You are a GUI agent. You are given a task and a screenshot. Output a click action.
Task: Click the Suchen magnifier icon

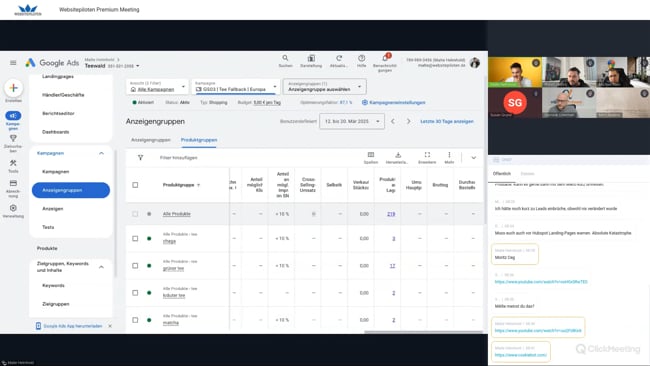point(285,58)
